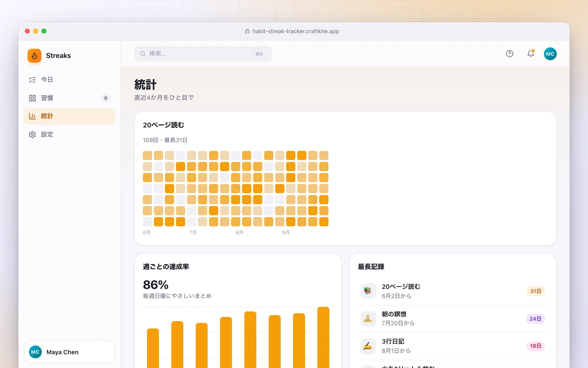Click the 3行日記 record title
588x368 pixels.
(x=393, y=342)
